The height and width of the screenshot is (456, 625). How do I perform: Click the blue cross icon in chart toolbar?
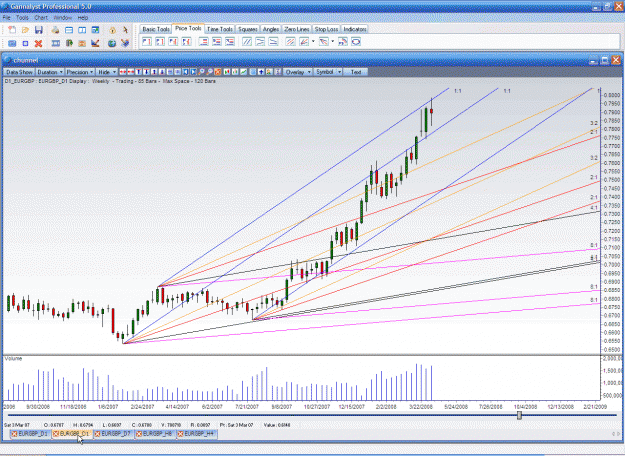pos(261,72)
